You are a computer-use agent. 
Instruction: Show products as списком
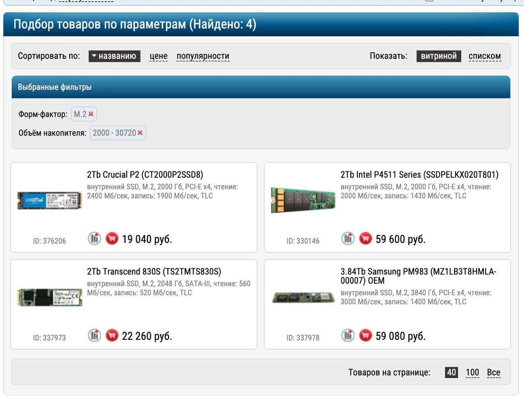485,56
